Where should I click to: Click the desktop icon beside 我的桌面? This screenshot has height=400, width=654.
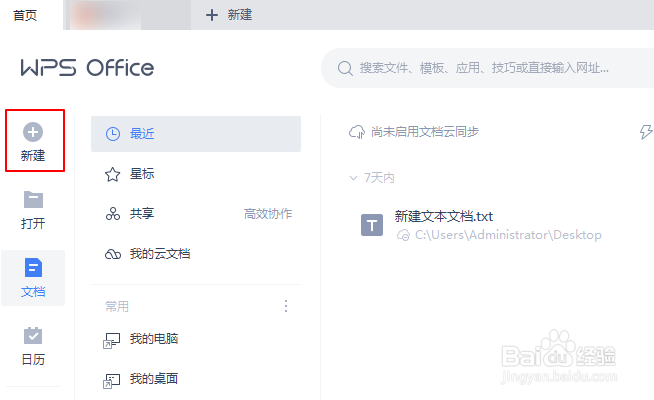click(111, 380)
